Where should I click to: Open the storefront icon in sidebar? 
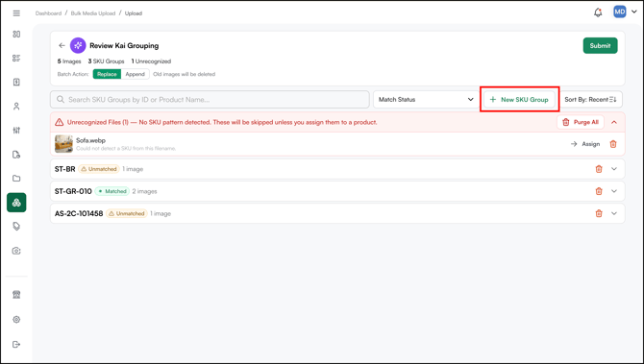click(x=16, y=295)
